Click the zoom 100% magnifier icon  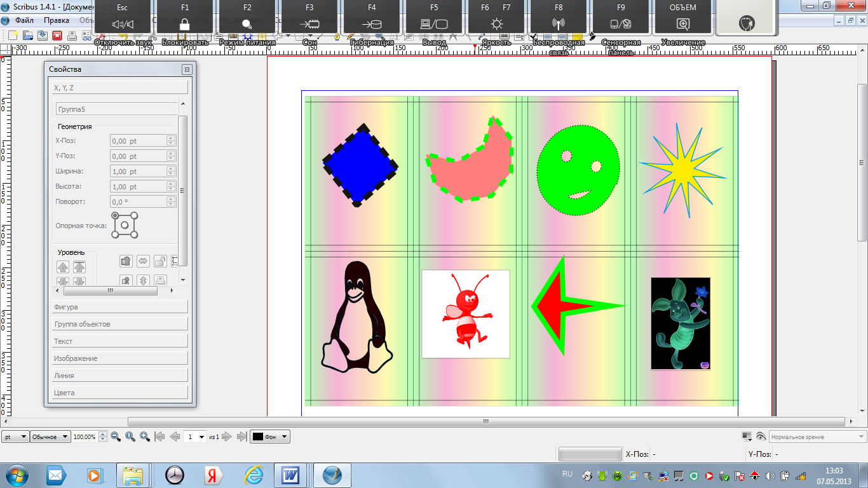[130, 437]
